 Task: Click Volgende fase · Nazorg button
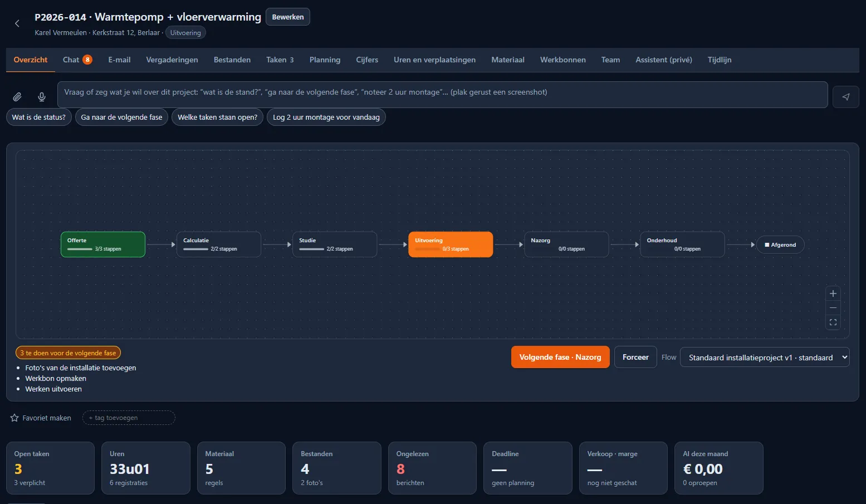pyautogui.click(x=560, y=357)
